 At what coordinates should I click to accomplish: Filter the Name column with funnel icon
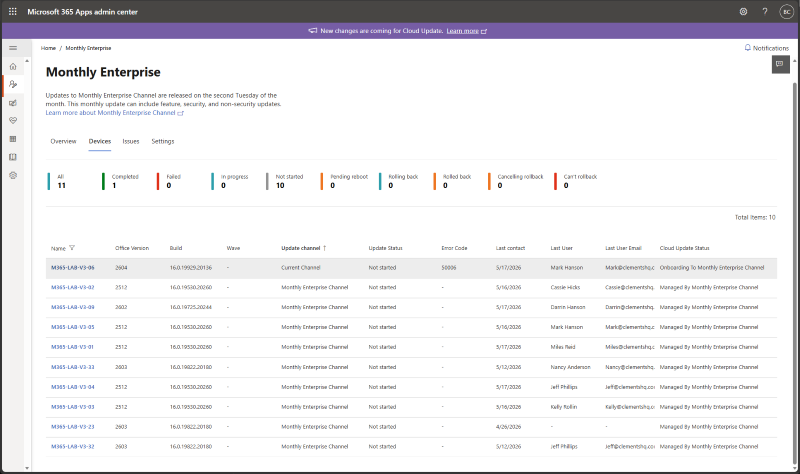point(72,248)
